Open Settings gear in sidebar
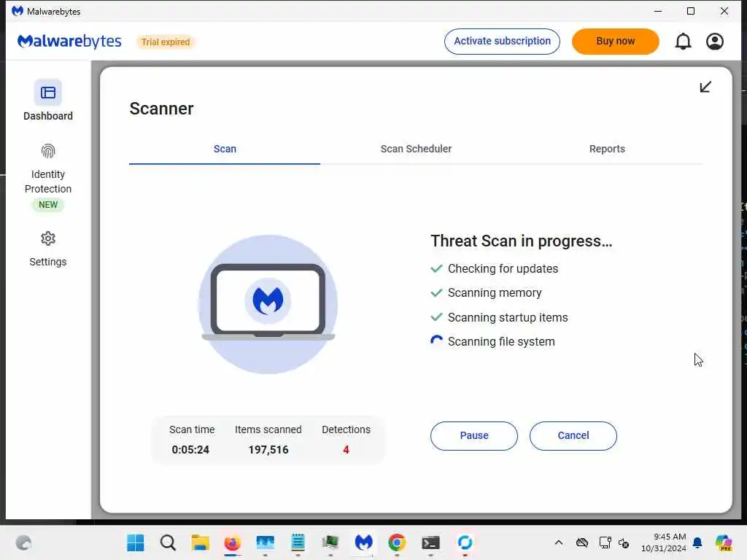This screenshot has height=560, width=747. [x=47, y=238]
